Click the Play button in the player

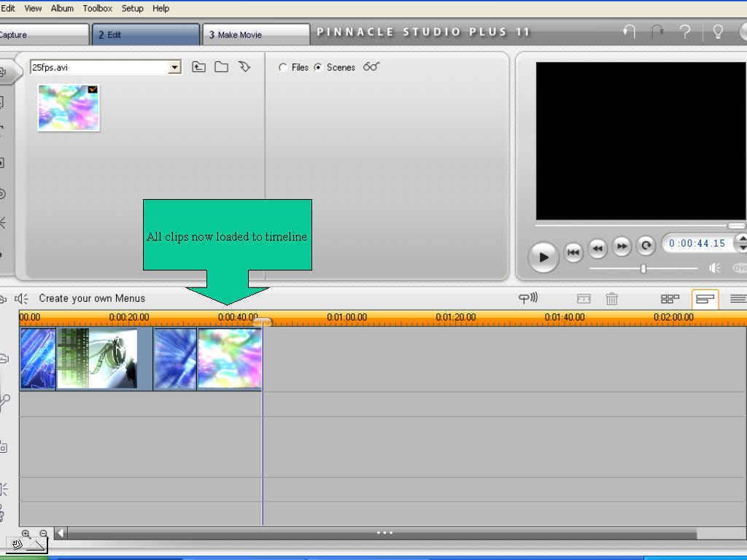[543, 257]
